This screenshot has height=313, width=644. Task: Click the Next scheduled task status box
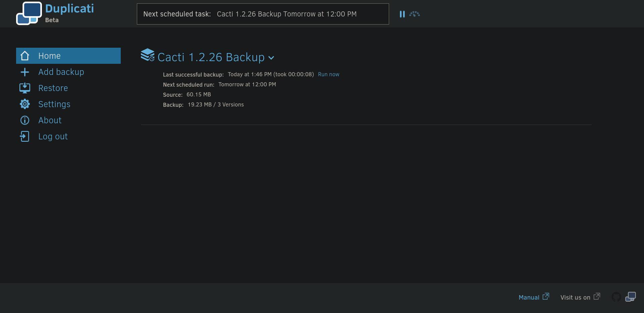[x=263, y=14]
